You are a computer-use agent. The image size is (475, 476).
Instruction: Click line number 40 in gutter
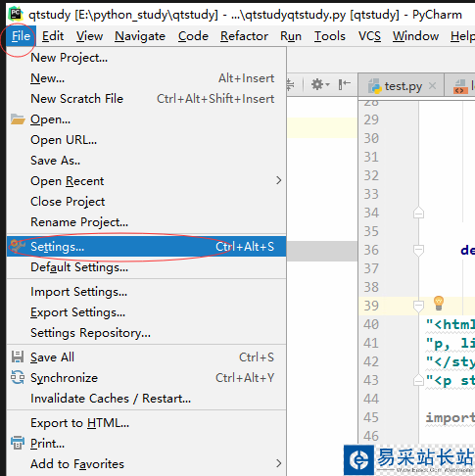point(371,324)
